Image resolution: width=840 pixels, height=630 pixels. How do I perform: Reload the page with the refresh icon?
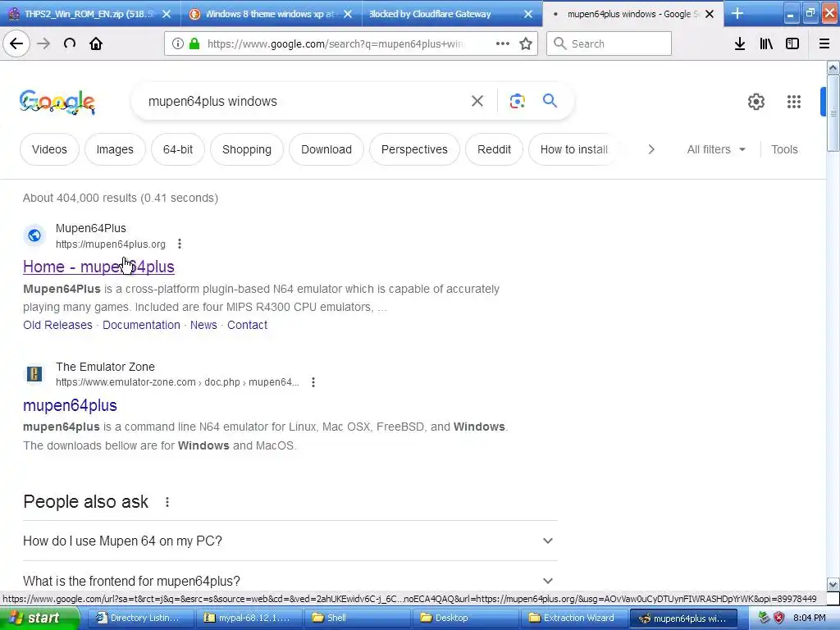coord(69,43)
